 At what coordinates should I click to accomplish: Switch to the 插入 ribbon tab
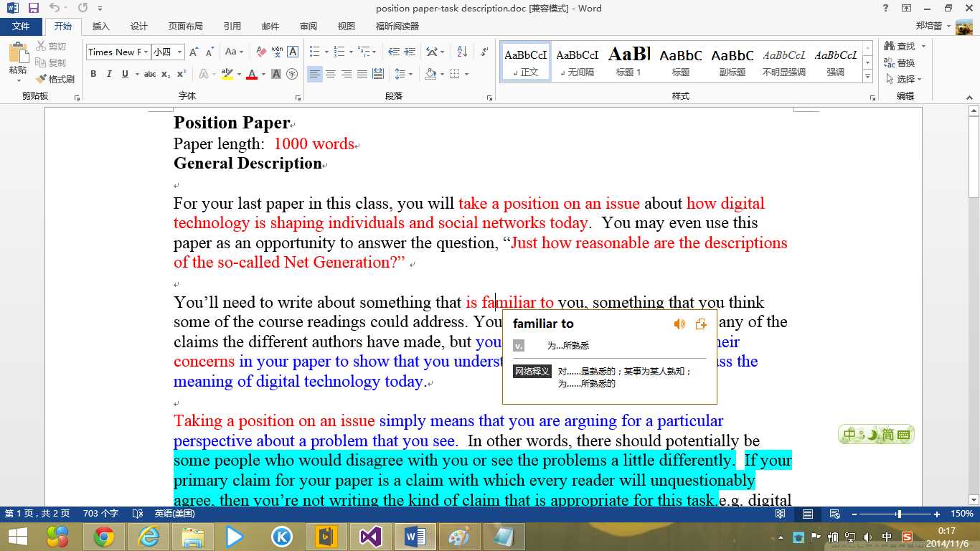point(101,27)
